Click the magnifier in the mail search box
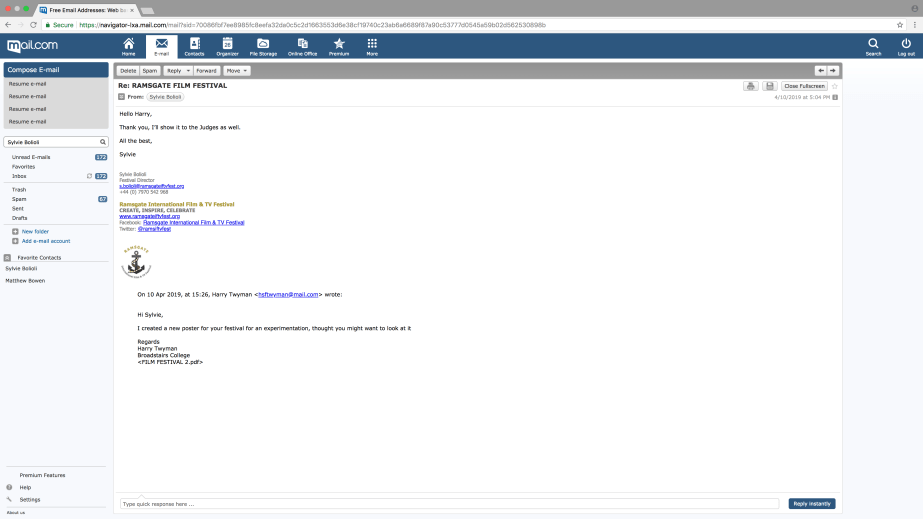Image resolution: width=923 pixels, height=519 pixels. tap(103, 142)
